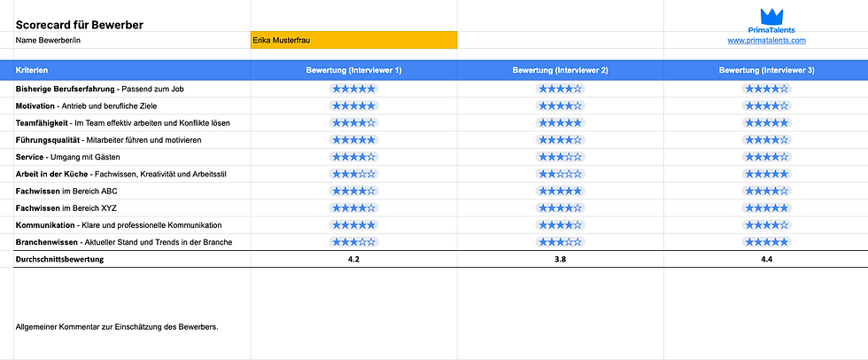The height and width of the screenshot is (360, 868).
Task: Open Interviewer 3 rating for Motivation
Action: [767, 106]
